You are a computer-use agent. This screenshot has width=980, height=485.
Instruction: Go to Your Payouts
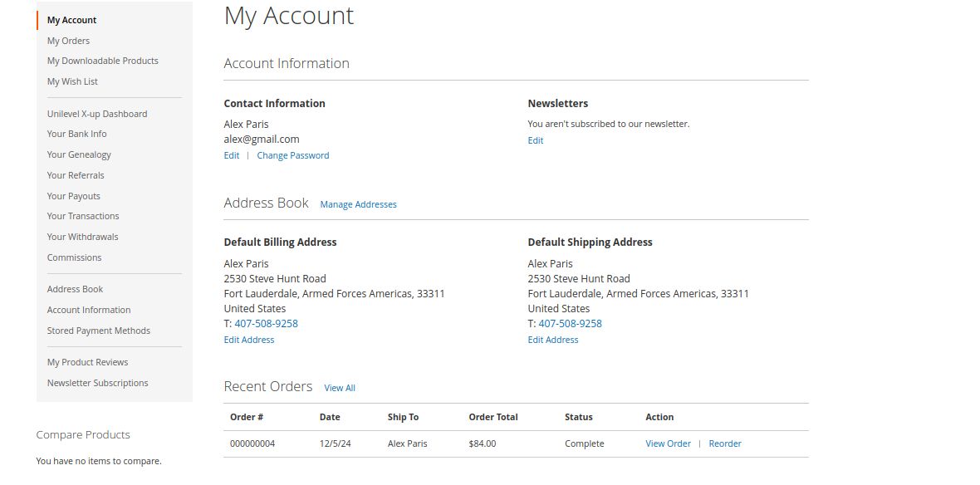[73, 196]
